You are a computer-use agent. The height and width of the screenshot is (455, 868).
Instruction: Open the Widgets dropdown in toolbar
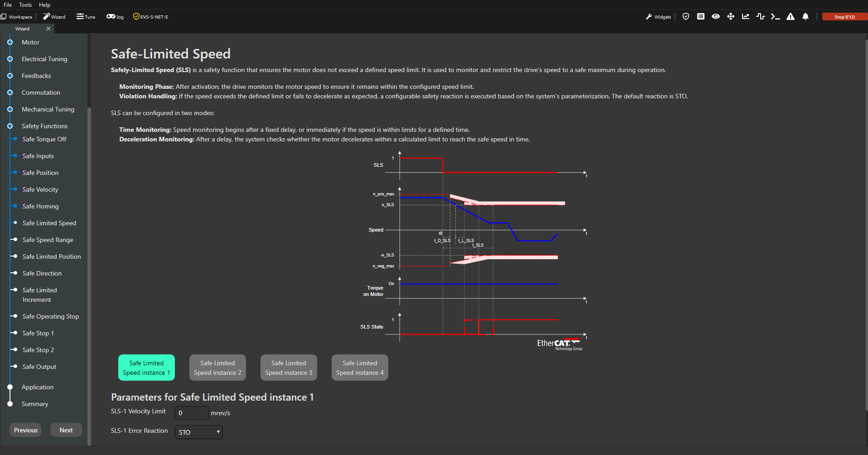tap(658, 17)
